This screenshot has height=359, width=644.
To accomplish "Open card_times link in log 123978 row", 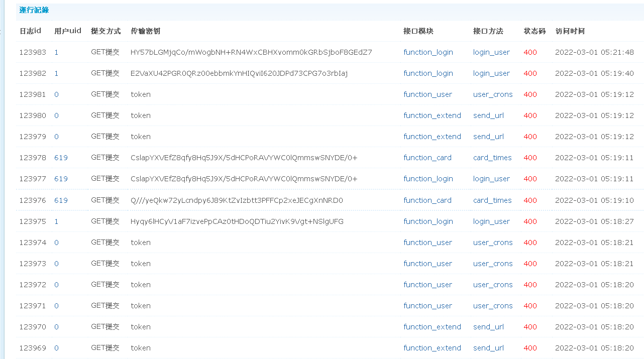I will click(492, 158).
